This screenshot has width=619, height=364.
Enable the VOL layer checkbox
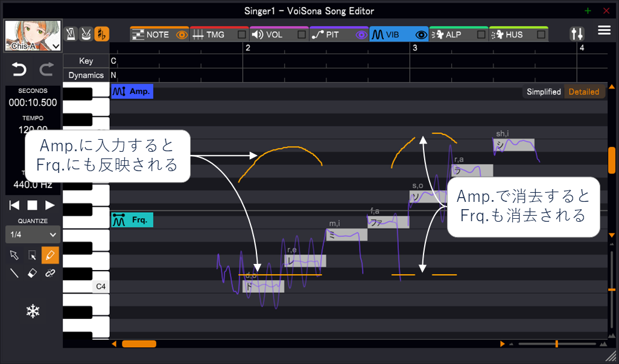pos(302,35)
